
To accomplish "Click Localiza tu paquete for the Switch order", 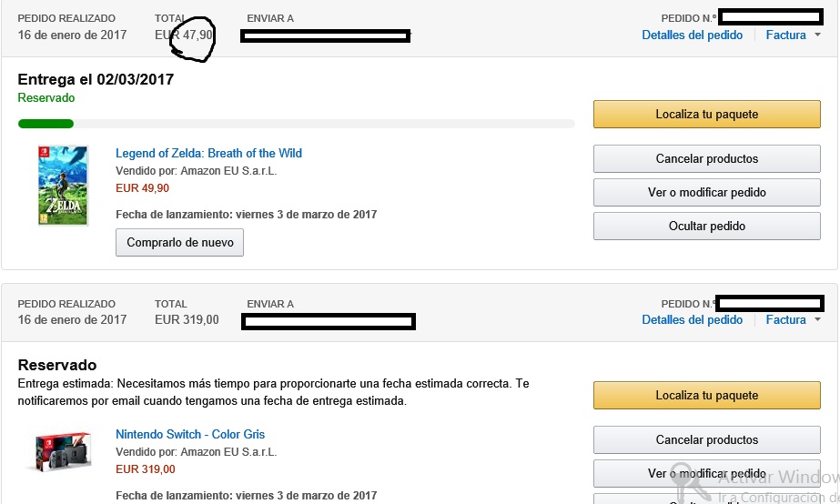I will pos(706,396).
